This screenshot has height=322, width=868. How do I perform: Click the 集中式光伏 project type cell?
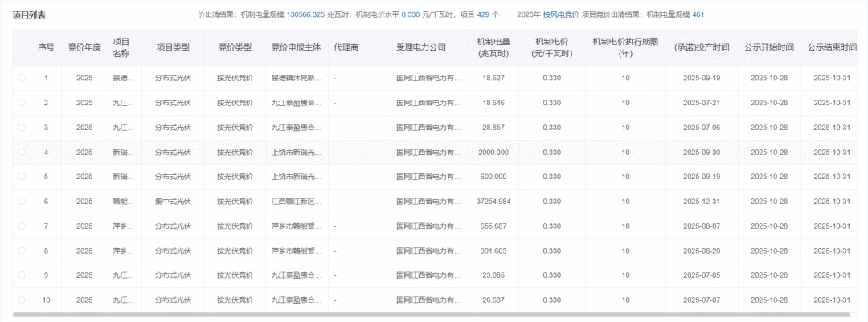[173, 202]
